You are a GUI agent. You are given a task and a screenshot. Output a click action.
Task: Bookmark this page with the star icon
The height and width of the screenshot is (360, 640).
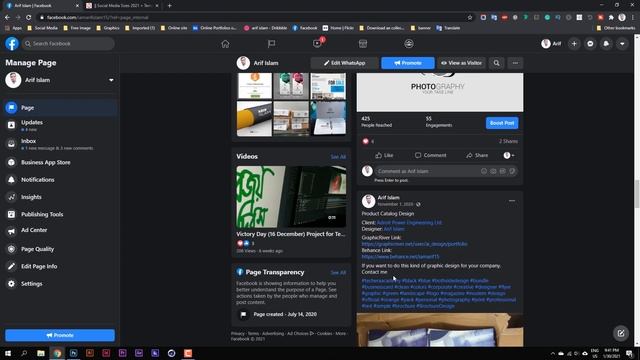[470, 18]
